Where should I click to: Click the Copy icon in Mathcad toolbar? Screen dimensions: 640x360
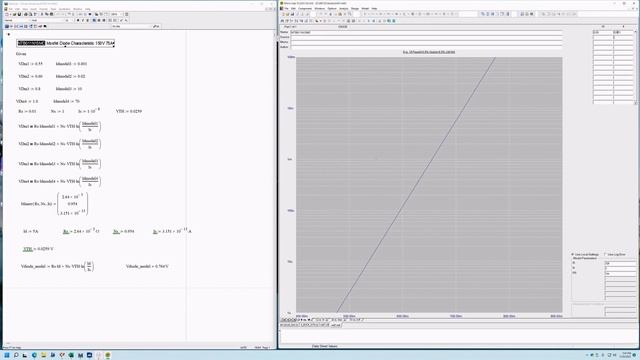[x=47, y=14]
